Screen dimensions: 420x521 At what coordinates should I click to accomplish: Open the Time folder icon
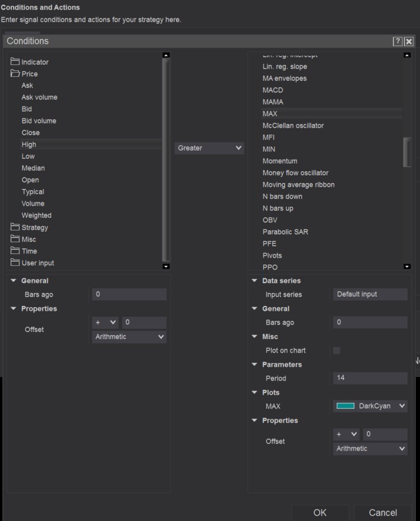(x=15, y=250)
